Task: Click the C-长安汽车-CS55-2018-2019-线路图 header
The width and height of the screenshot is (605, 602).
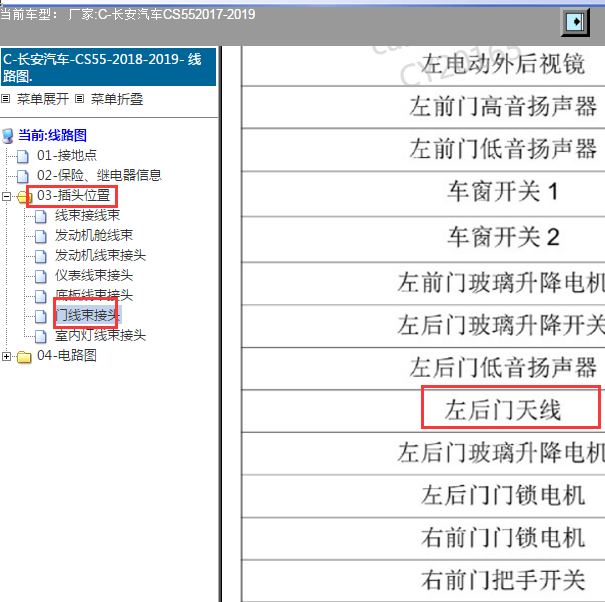Action: [108, 67]
